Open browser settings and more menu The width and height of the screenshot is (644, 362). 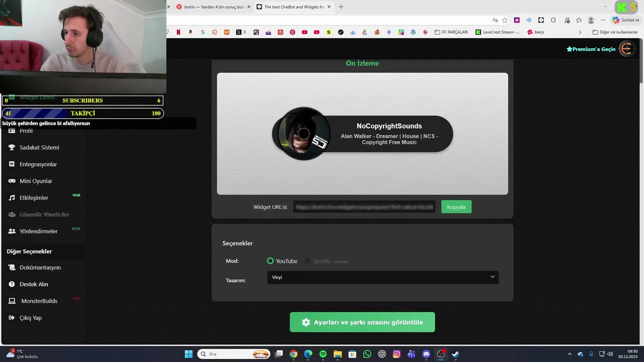[603, 20]
